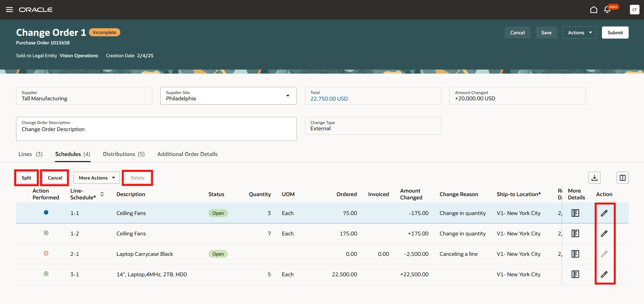The image size is (644, 304).
Task: Select the Ceiling Fans 1-1 row indicator
Action: (x=46, y=212)
